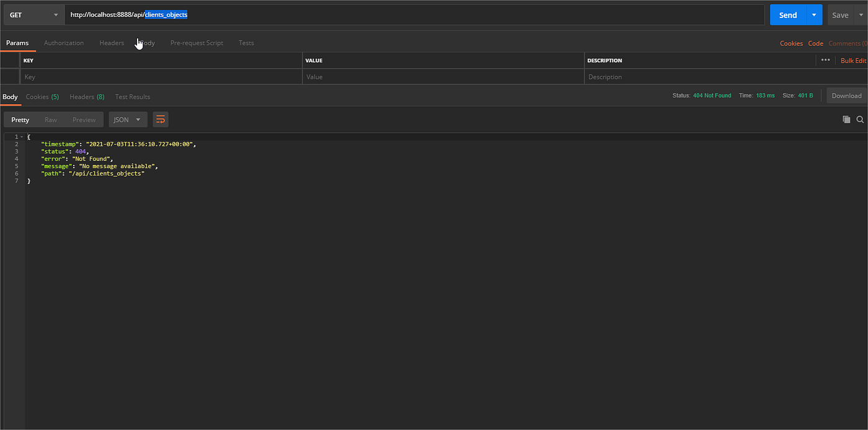Open the Save options dropdown arrow
The height and width of the screenshot is (430, 868).
coord(862,14)
